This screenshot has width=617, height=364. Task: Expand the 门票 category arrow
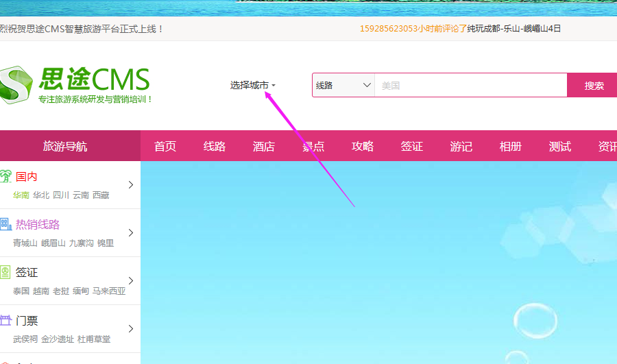131,328
